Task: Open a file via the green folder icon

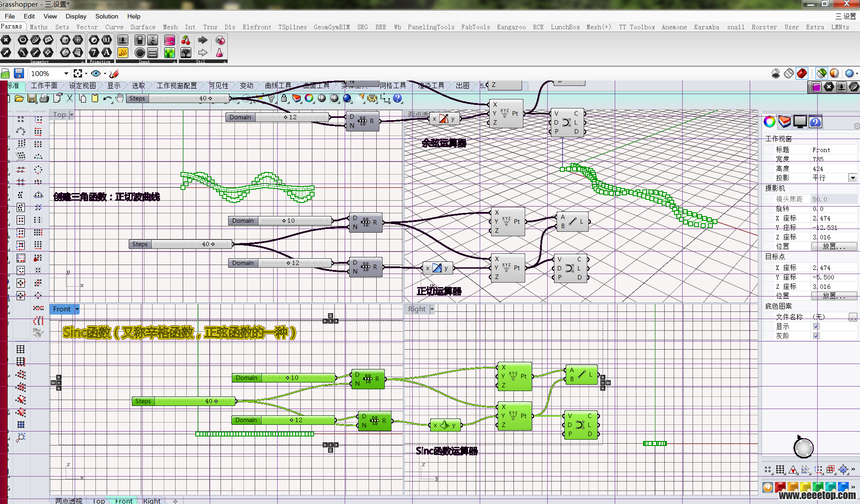Action: coord(5,73)
